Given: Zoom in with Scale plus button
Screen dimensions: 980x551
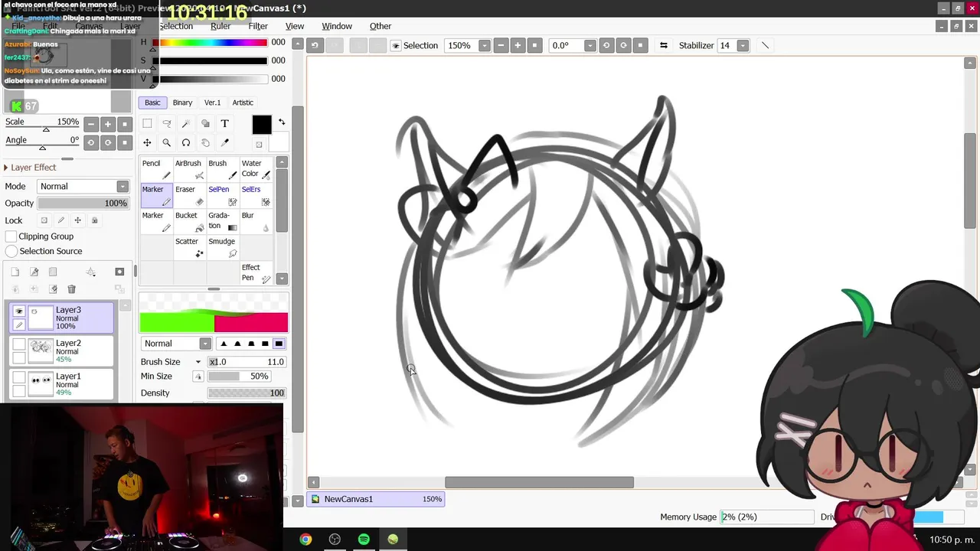Looking at the screenshot, I should 108,125.
